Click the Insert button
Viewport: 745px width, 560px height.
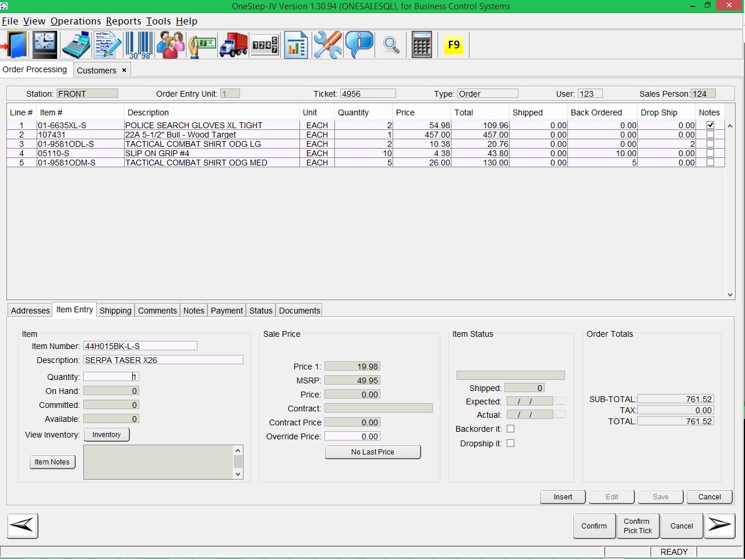(563, 497)
